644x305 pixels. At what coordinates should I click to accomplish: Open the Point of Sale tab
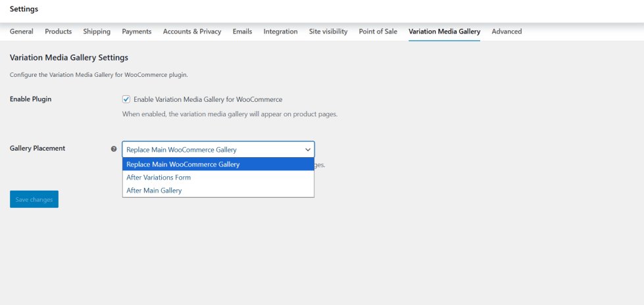point(378,32)
